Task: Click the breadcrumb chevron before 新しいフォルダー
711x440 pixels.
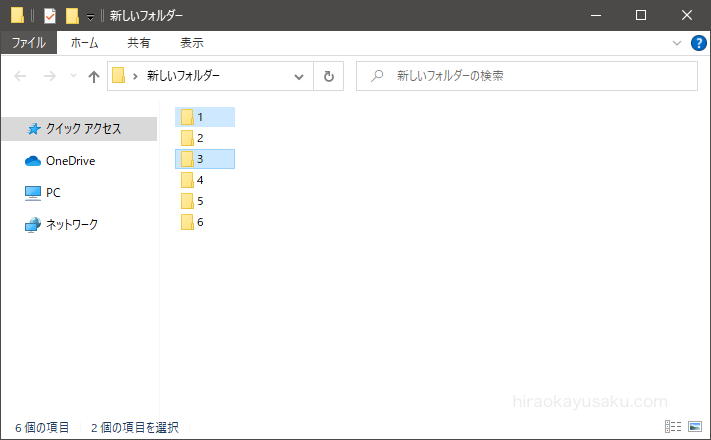Action: tap(135, 76)
